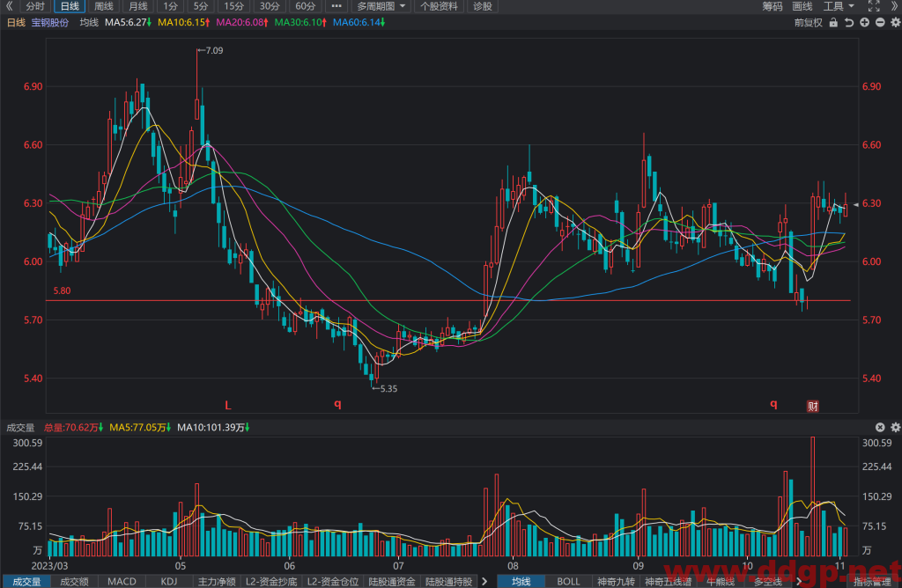The width and height of the screenshot is (902, 588).
Task: Select the MACD indicator tab
Action: 122,581
